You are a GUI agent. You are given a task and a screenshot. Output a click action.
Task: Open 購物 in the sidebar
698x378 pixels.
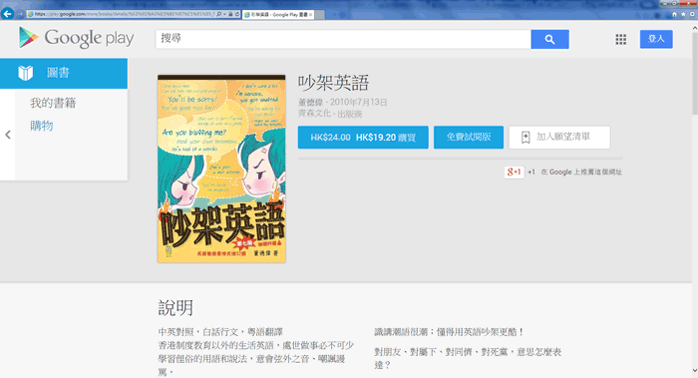(41, 126)
